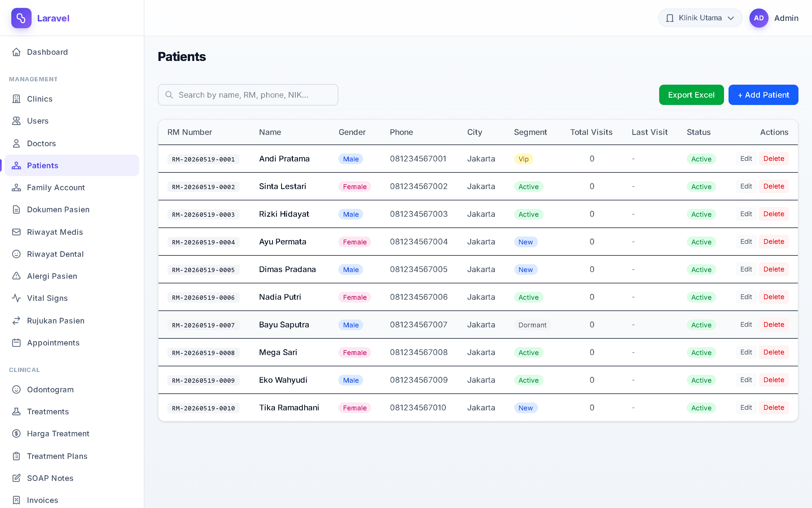Click the Export Excel button
This screenshot has width=812, height=508.
point(691,95)
